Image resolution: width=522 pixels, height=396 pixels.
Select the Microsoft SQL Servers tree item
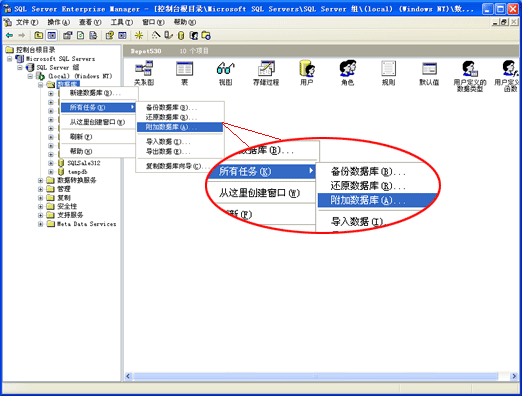point(61,59)
